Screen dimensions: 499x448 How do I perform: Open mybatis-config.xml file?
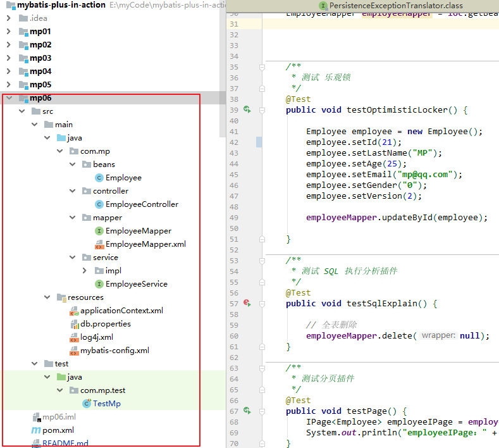click(x=114, y=351)
